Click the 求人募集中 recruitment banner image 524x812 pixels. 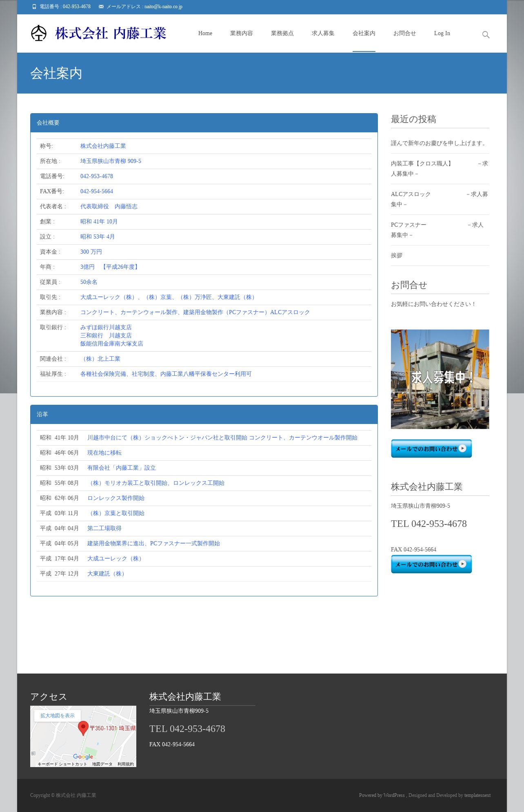tap(440, 379)
